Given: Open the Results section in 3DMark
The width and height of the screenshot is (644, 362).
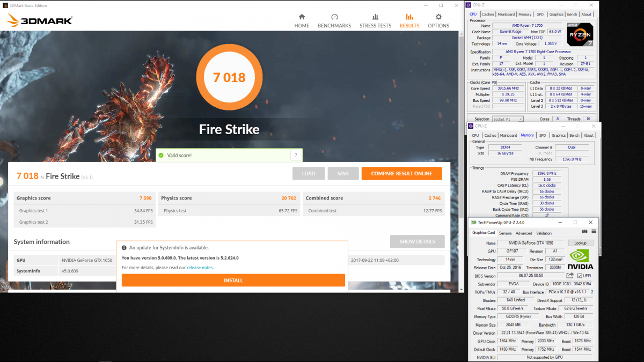Looking at the screenshot, I should pos(409,21).
